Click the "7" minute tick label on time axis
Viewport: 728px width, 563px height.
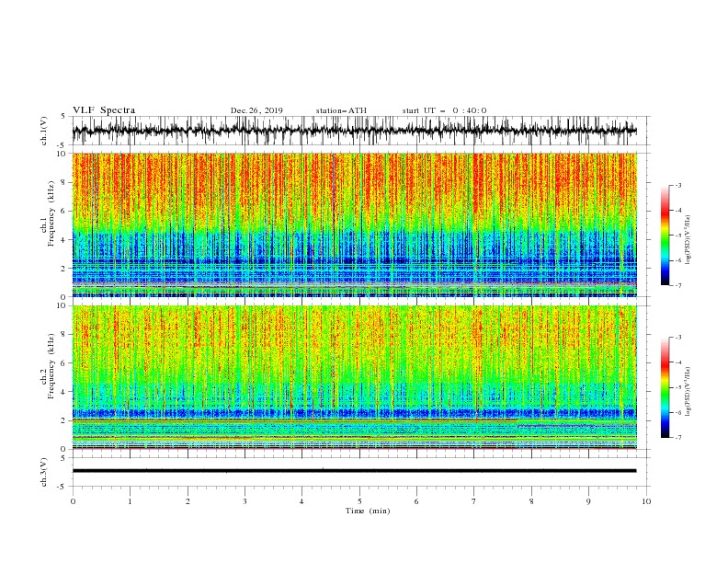click(474, 501)
